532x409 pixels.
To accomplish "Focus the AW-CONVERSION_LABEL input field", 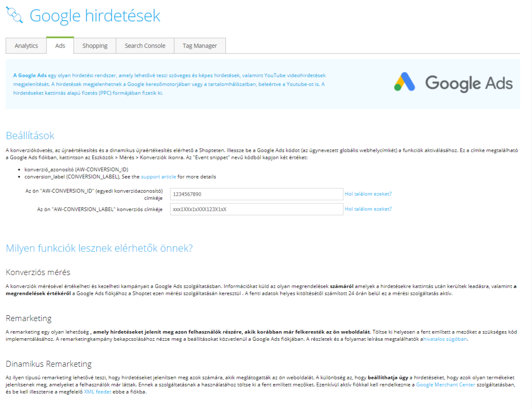I will pyautogui.click(x=257, y=209).
